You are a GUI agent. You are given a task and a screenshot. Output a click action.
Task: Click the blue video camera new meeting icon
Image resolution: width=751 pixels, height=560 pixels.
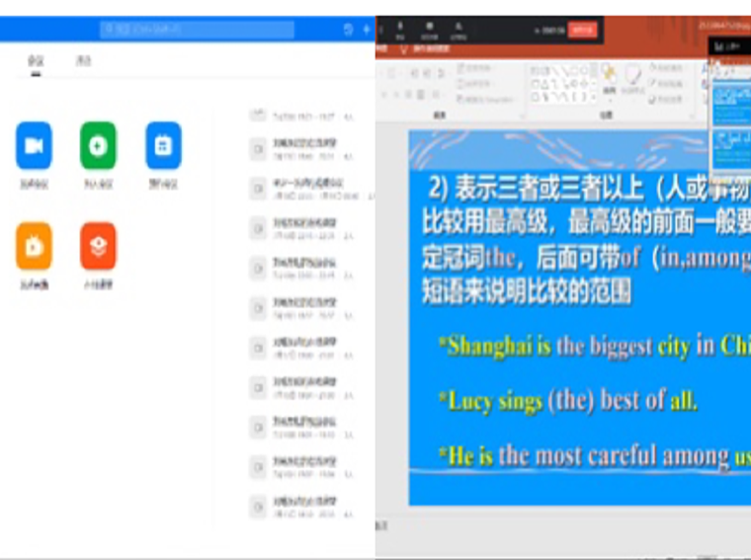click(x=34, y=146)
